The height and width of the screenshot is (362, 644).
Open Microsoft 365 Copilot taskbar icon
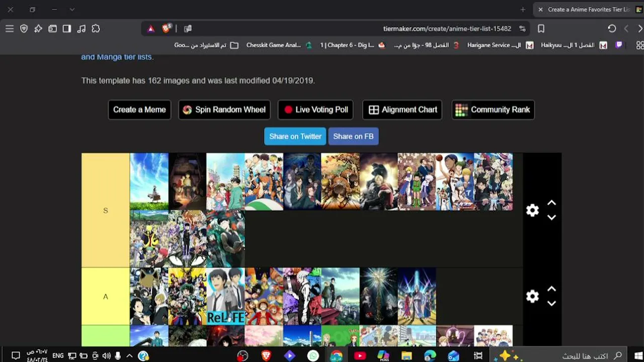383,356
